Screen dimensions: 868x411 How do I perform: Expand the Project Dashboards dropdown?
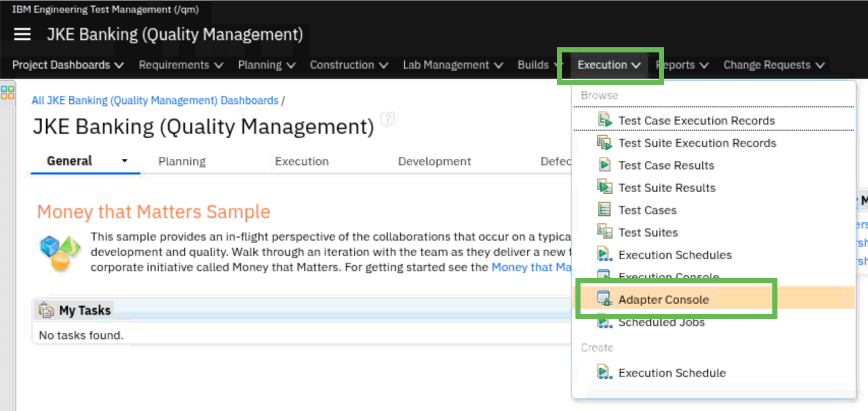pyautogui.click(x=68, y=65)
